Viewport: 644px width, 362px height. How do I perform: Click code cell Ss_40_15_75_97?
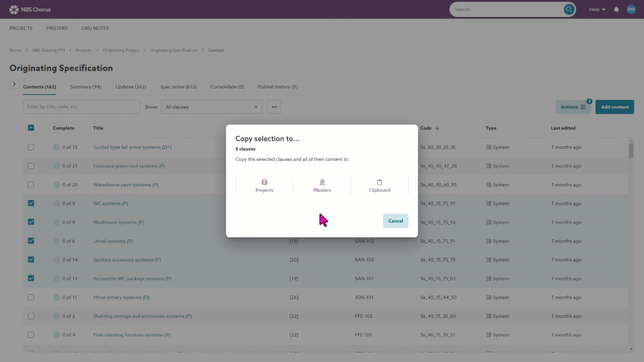[438, 204]
